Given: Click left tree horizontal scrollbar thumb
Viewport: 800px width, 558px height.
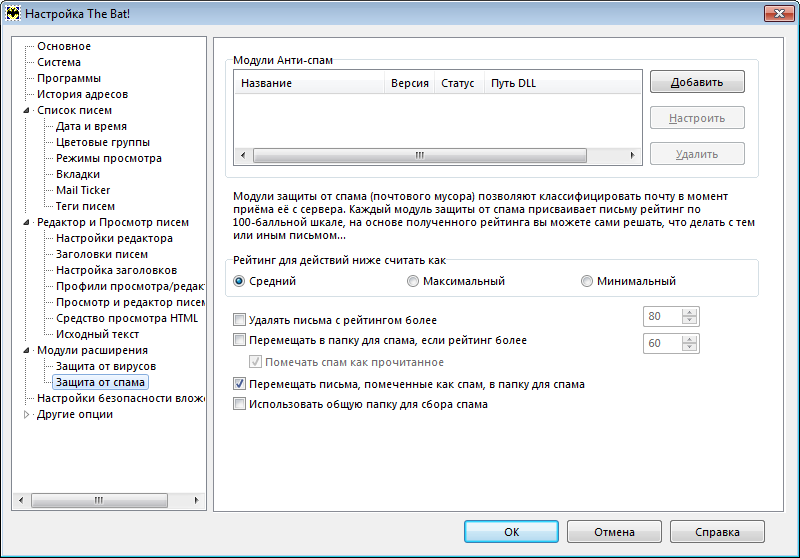Looking at the screenshot, I should 98,500.
